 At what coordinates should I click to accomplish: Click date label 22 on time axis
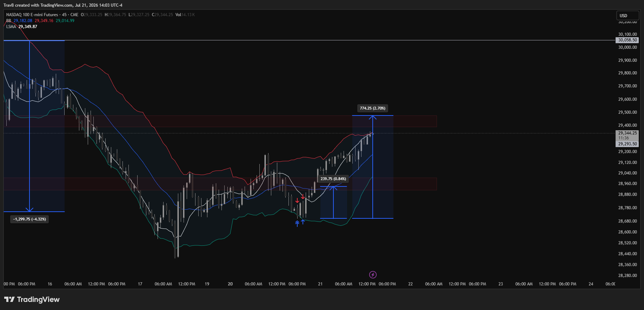click(410, 284)
